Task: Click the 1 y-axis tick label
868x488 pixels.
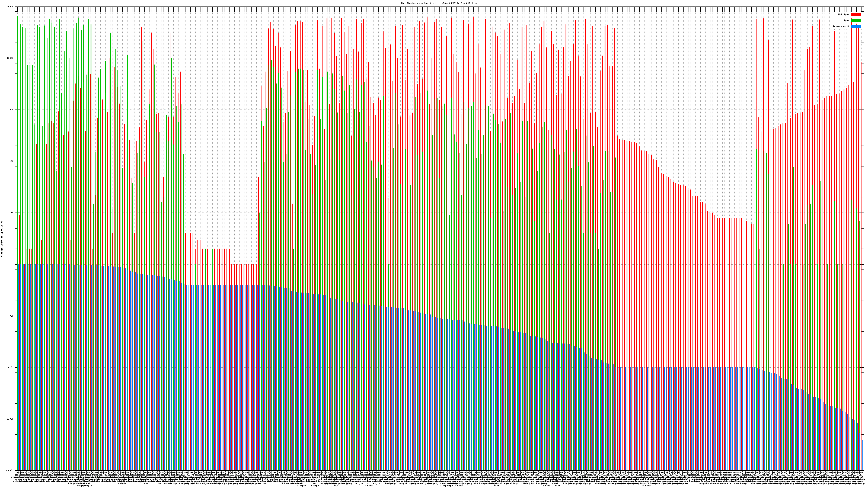Action: click(13, 264)
